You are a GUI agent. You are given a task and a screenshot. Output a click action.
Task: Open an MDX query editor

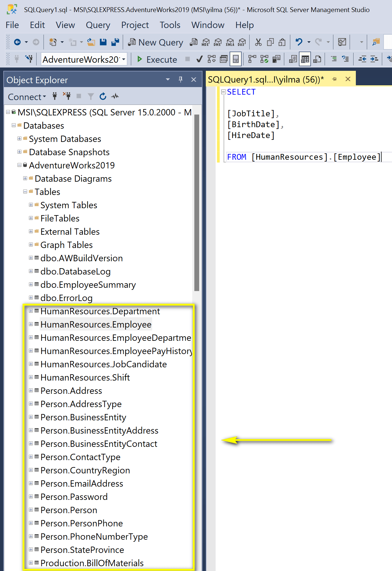click(205, 42)
